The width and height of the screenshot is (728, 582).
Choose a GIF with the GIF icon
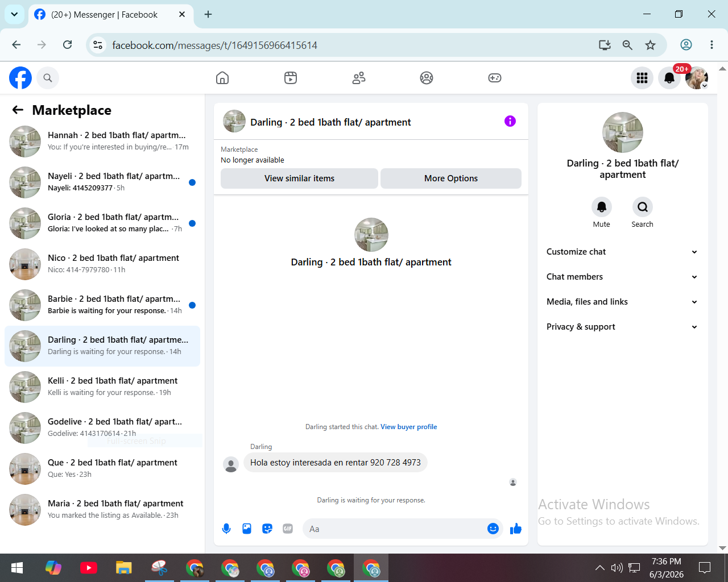pyautogui.click(x=288, y=529)
